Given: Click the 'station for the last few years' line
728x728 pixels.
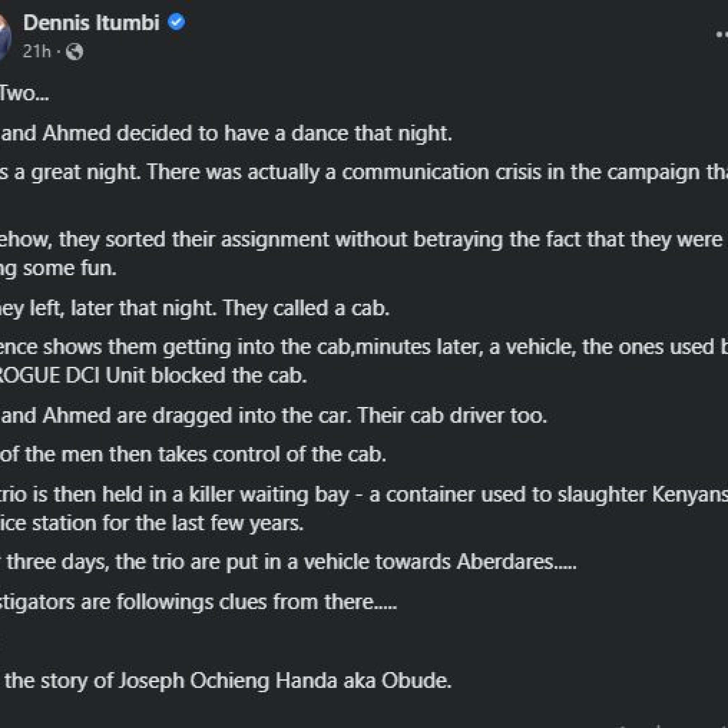Looking at the screenshot, I should coord(152,523).
